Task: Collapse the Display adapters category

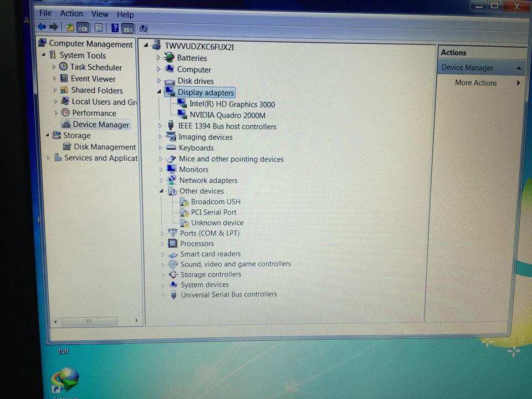Action: pyautogui.click(x=159, y=92)
